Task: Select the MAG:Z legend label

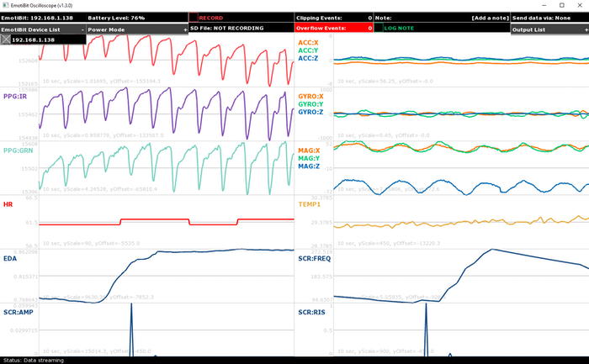Action: (309, 166)
